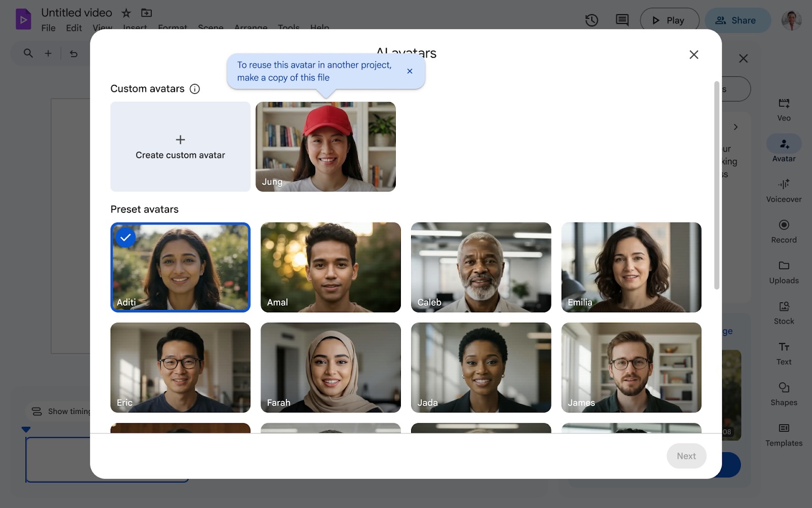Open the Uploads panel
The width and height of the screenshot is (812, 508).
tap(784, 270)
